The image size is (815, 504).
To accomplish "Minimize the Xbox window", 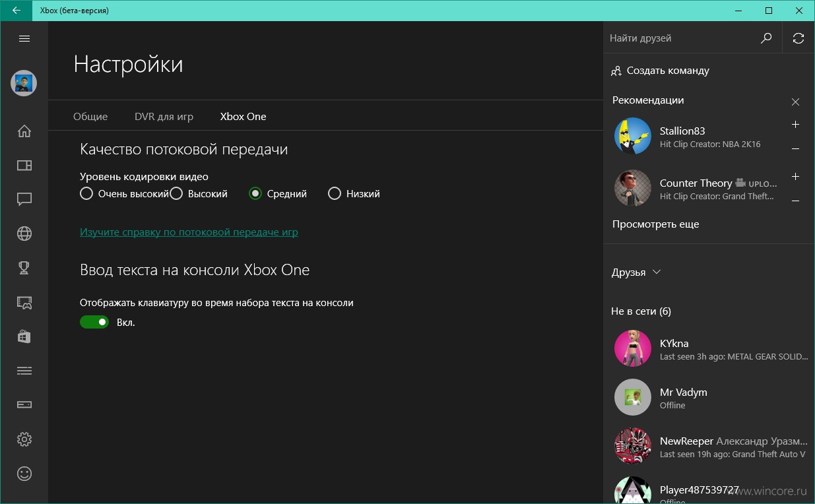I will click(x=738, y=11).
